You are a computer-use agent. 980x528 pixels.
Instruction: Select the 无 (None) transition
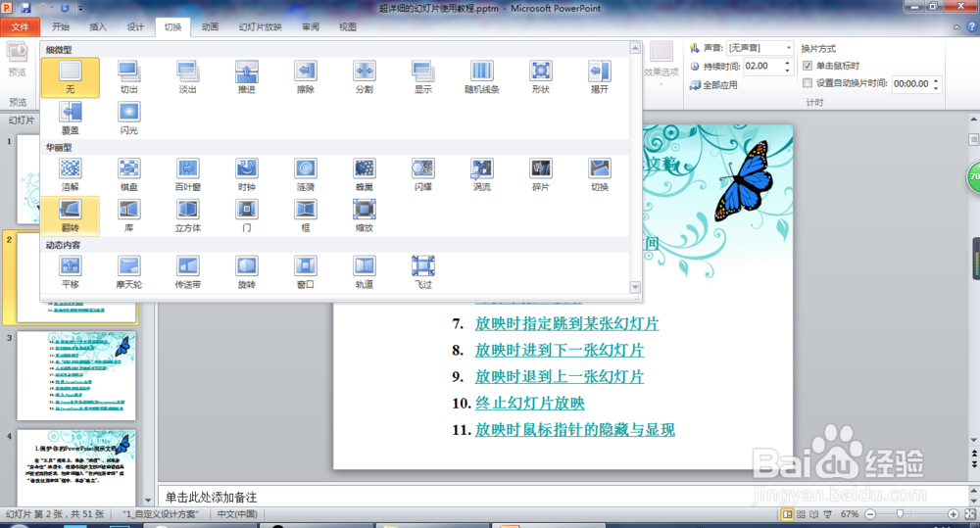coord(70,77)
